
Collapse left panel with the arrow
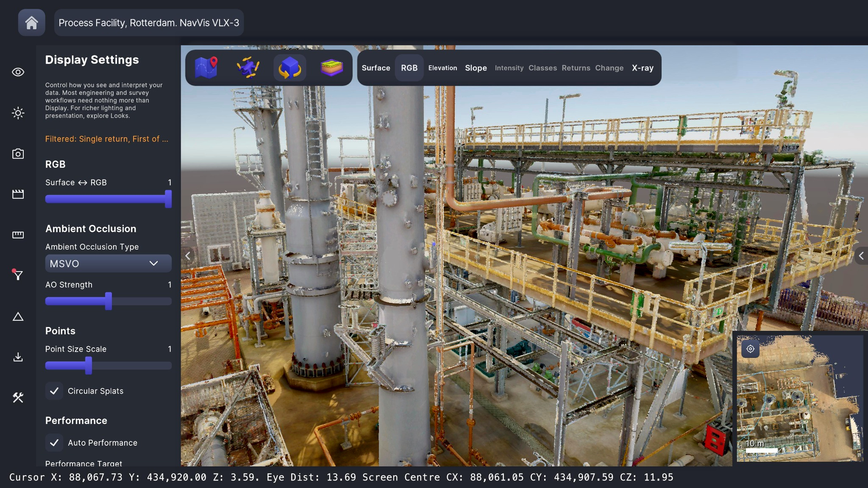coord(188,255)
